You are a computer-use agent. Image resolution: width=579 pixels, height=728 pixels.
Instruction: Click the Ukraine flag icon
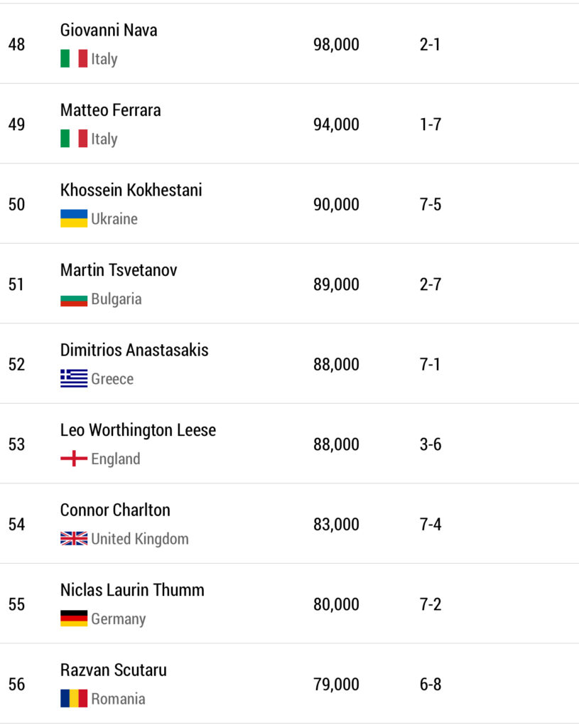[x=74, y=219]
